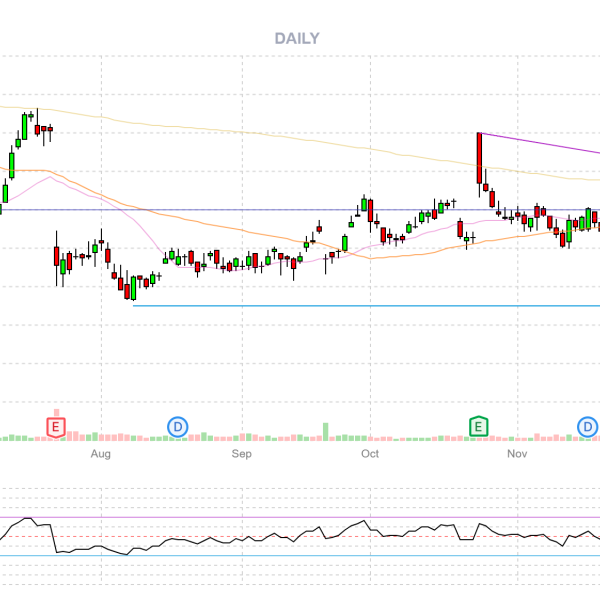Open the dividend D marker near Aug

177,427
